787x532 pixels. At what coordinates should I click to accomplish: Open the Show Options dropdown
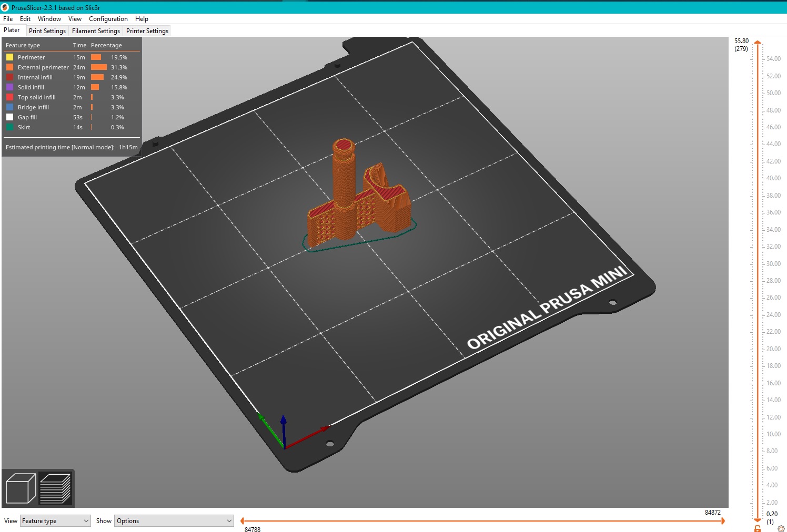[174, 521]
